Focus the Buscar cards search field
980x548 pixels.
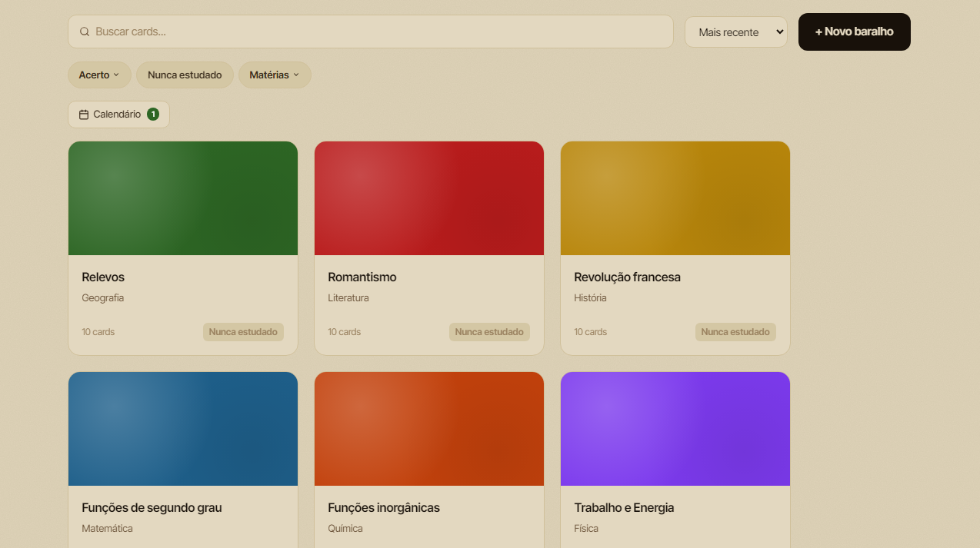pyautogui.click(x=371, y=32)
